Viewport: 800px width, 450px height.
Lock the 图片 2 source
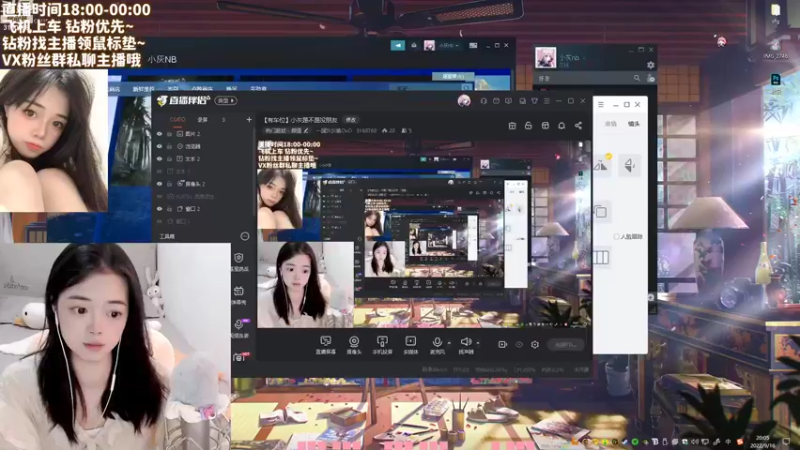tap(169, 134)
